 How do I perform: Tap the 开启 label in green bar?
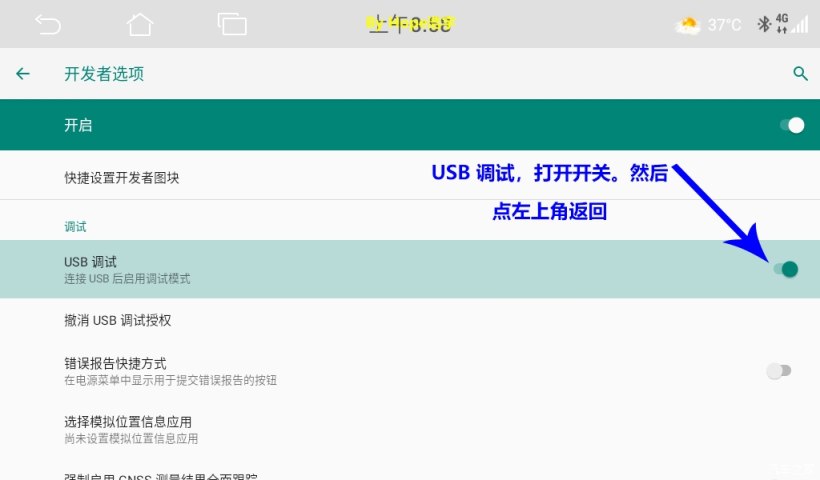coord(78,125)
